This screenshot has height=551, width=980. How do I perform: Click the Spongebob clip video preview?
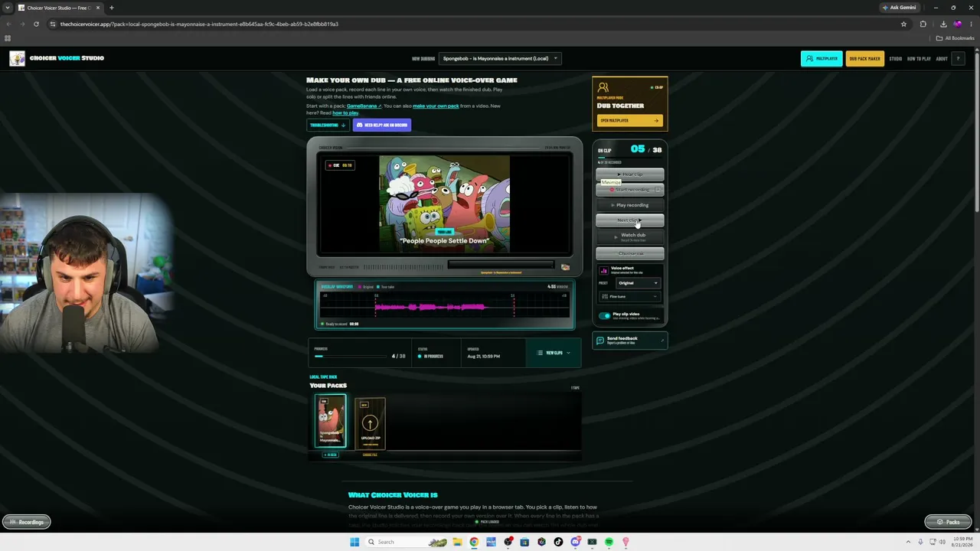pyautogui.click(x=444, y=204)
